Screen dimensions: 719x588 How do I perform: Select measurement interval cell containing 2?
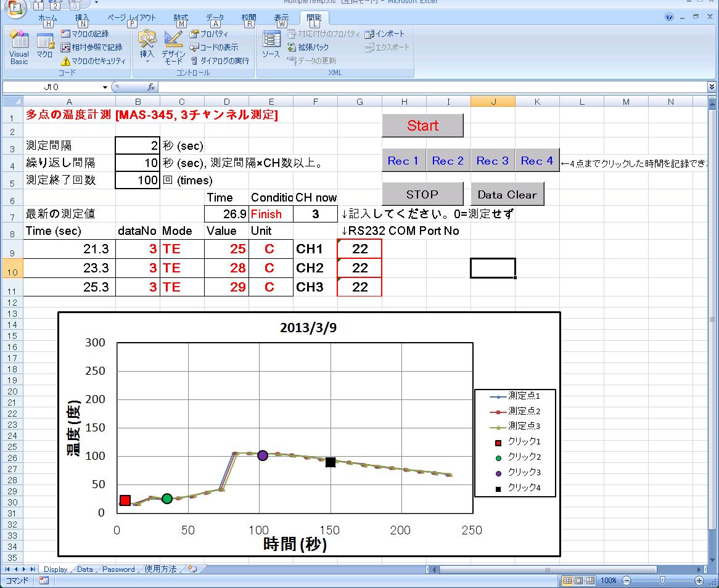tap(138, 145)
